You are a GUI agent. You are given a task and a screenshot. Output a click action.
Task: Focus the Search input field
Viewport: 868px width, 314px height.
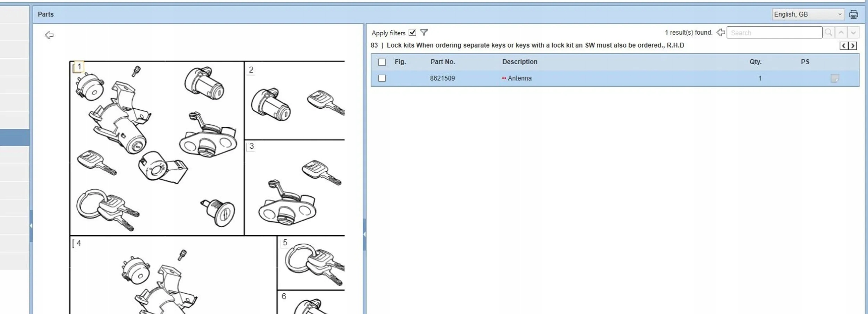click(x=774, y=33)
